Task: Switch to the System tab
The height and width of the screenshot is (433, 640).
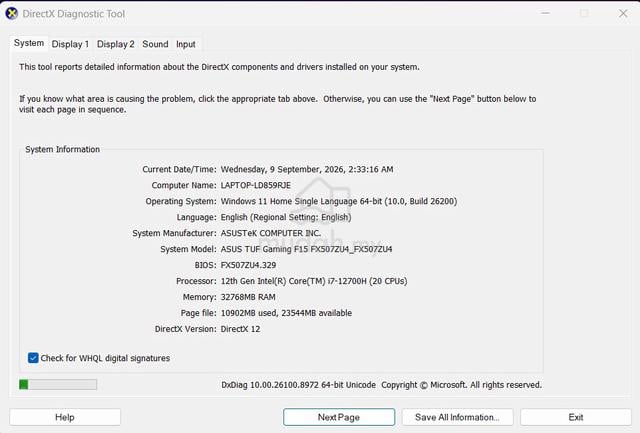Action: (29, 43)
